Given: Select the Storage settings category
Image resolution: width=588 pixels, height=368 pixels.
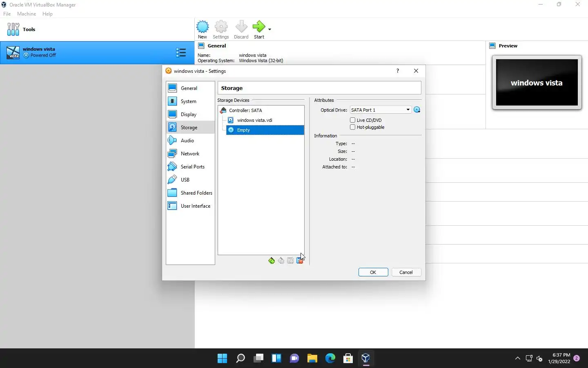Looking at the screenshot, I should [190, 128].
